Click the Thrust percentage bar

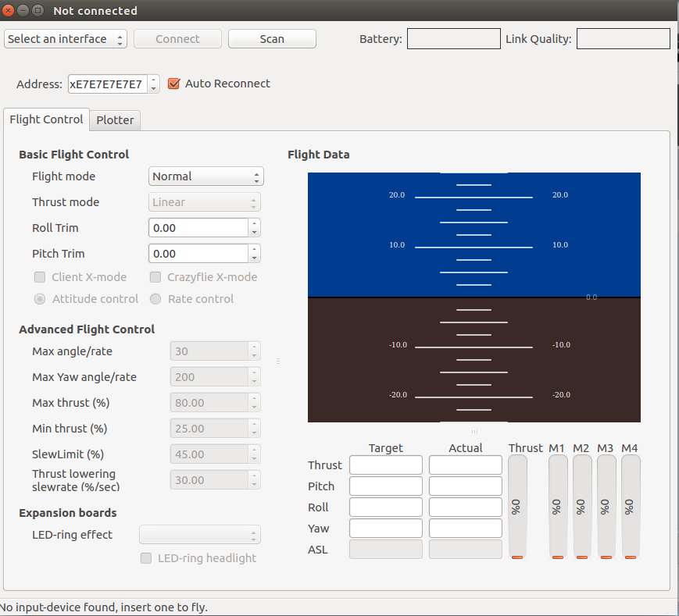pyautogui.click(x=517, y=507)
